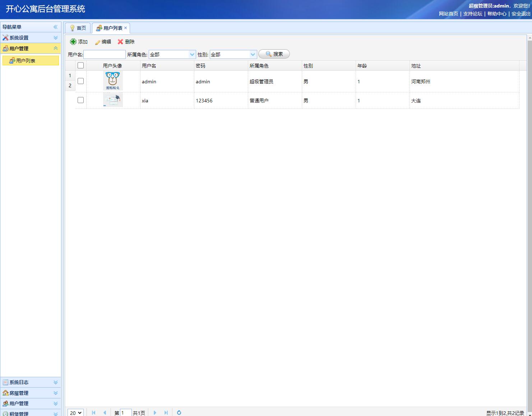Check the checkbox for the xia row
532x416 pixels.
[x=80, y=100]
